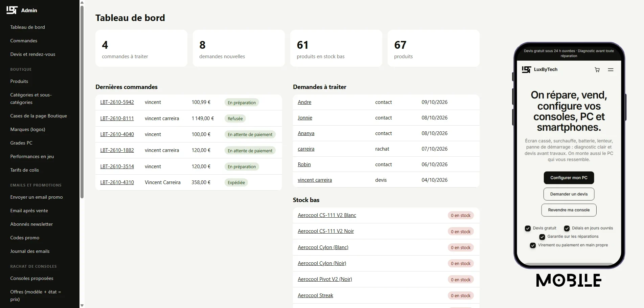This screenshot has width=644, height=308.
Task: Open Catégories et sous-catégories
Action: 31,98
